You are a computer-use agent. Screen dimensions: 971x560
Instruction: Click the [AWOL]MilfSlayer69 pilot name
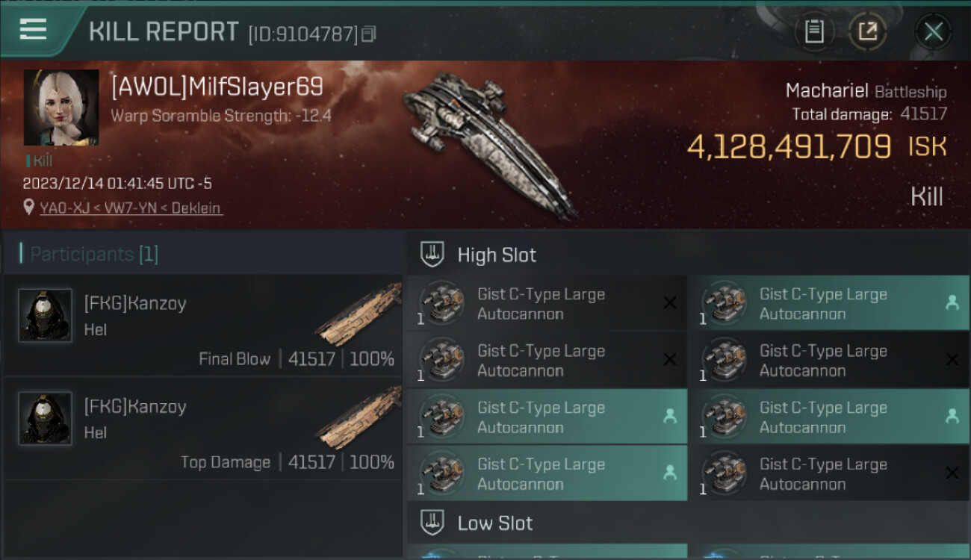(217, 87)
